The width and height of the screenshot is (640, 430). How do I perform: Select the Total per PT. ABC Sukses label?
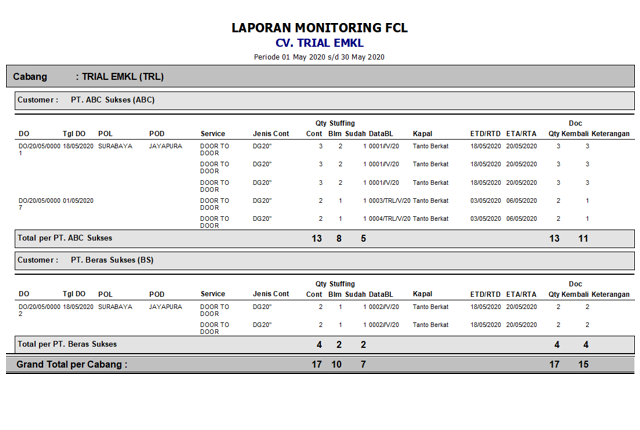tap(64, 238)
